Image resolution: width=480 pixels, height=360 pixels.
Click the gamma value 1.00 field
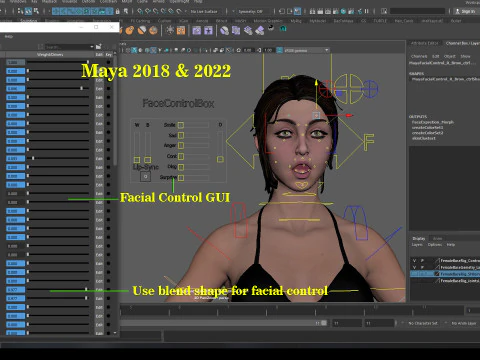pyautogui.click(x=268, y=50)
